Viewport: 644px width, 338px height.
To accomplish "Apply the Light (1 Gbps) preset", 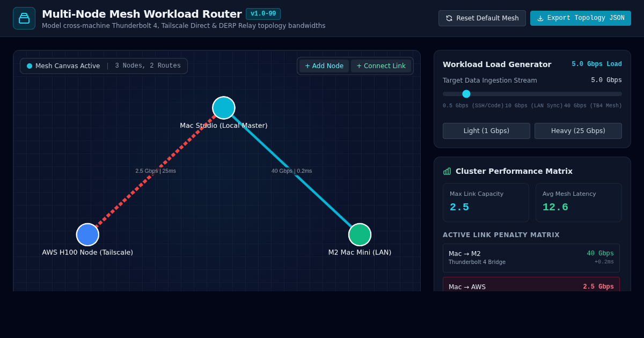I will (x=486, y=131).
